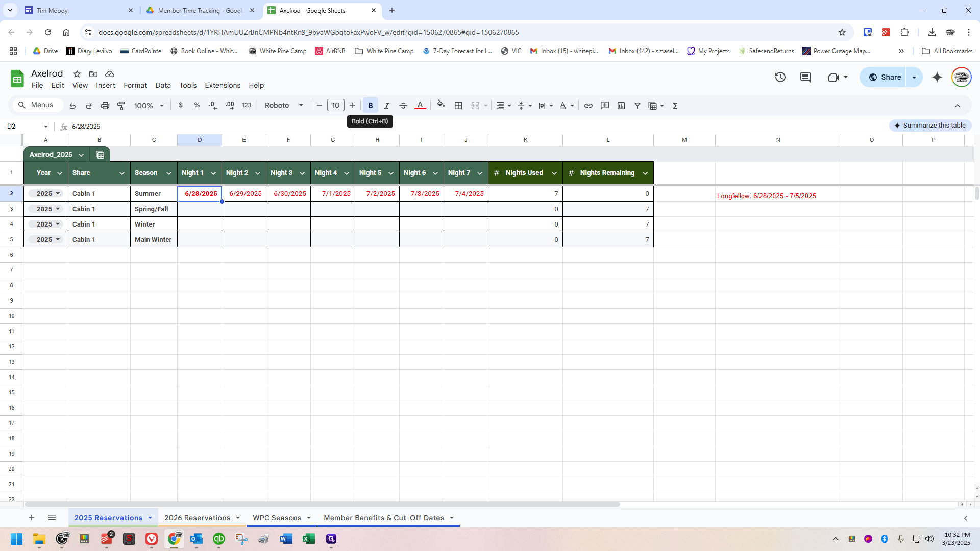
Task: Open Nights Used column dropdown
Action: [x=554, y=173]
